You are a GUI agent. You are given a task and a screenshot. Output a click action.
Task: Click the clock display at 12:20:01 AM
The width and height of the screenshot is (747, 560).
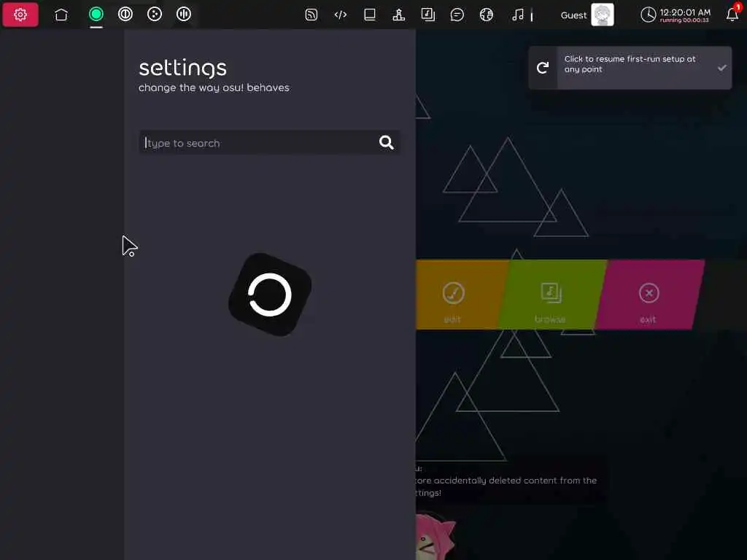[x=676, y=15]
